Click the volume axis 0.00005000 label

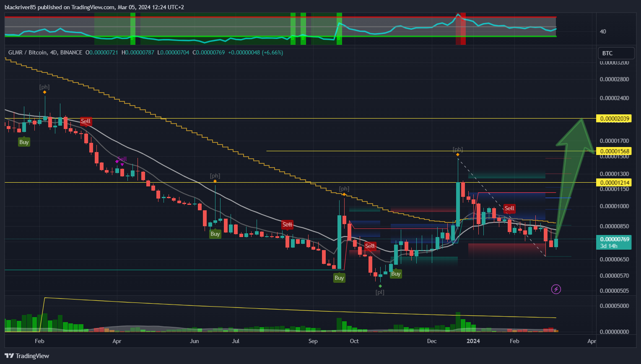(614, 306)
